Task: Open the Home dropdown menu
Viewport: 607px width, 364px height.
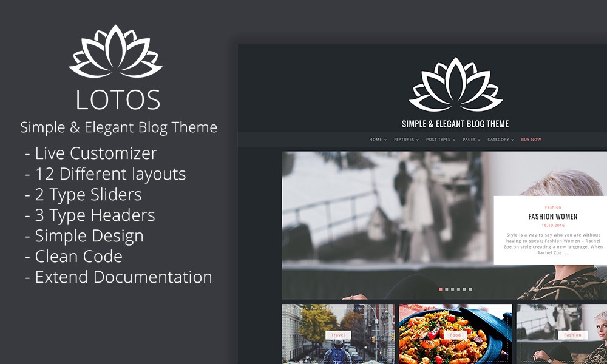Action: [x=378, y=140]
